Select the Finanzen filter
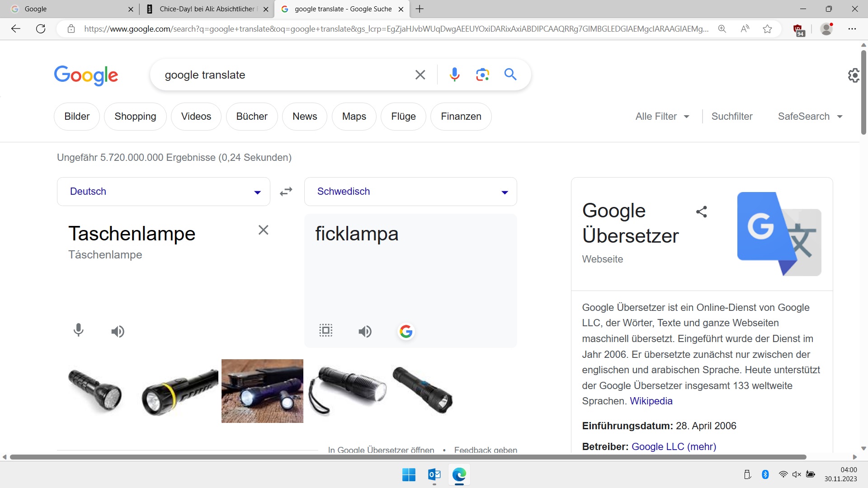Image resolution: width=868 pixels, height=488 pixels. tap(461, 117)
